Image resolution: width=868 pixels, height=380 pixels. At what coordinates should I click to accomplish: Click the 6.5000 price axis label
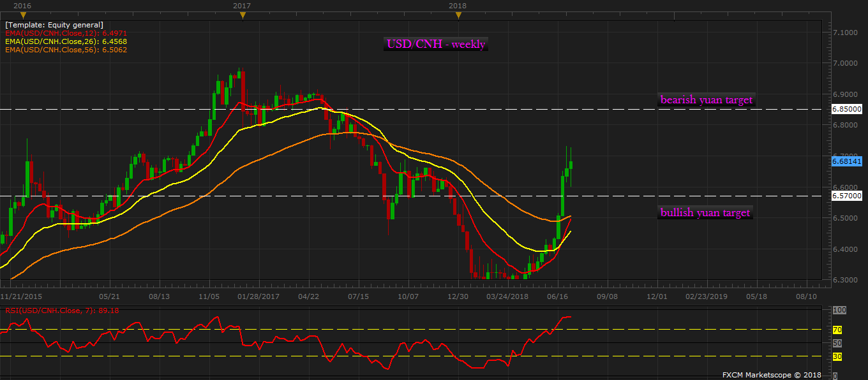845,218
